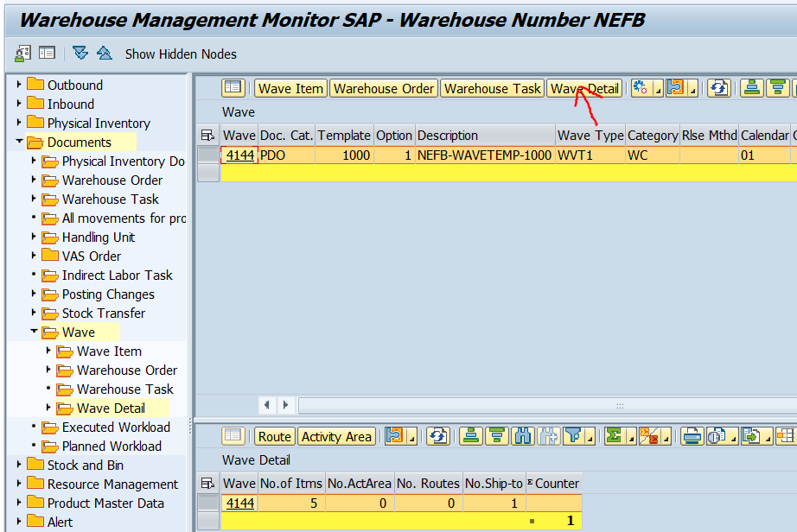Click the Warehouse Task button in Wave toolbar
Screen dimensions: 797x532
tap(492, 88)
